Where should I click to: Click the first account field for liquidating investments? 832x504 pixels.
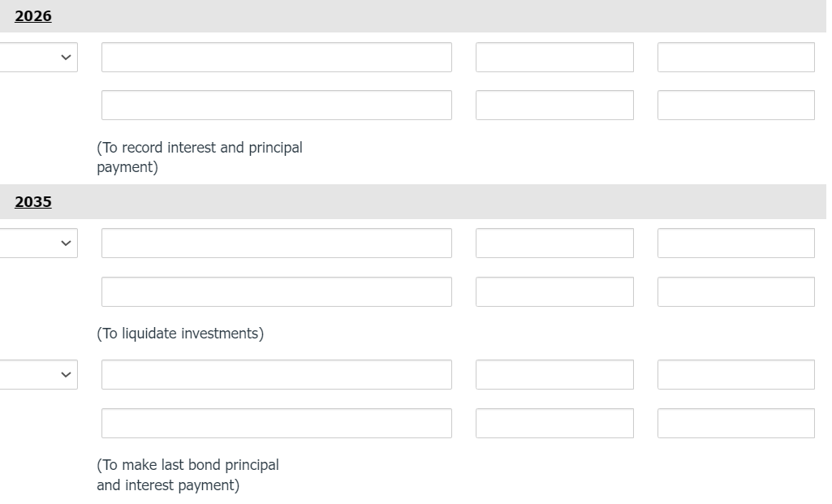coord(276,243)
